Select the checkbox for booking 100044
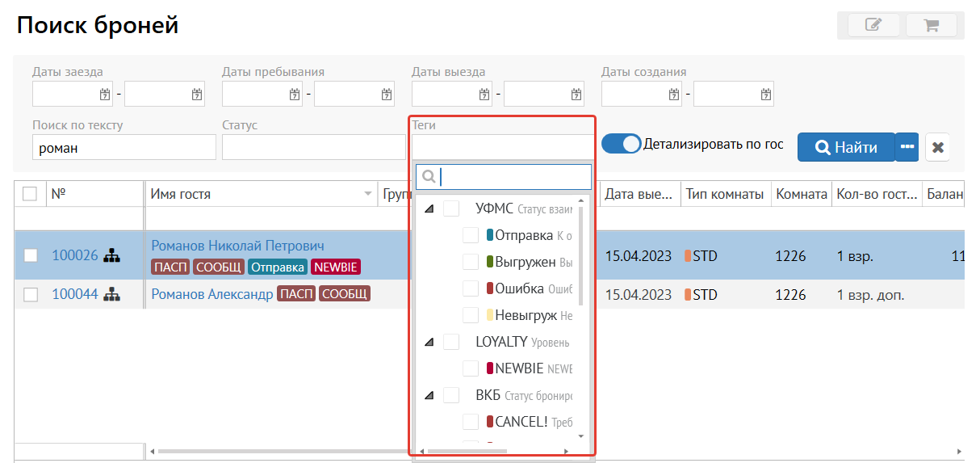Image resolution: width=980 pixels, height=463 pixels. click(x=31, y=295)
